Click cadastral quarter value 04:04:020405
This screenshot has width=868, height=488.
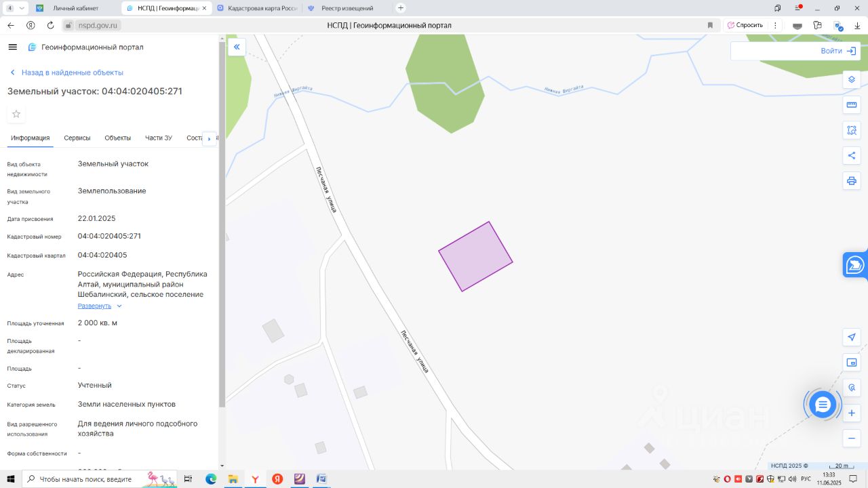coord(102,256)
